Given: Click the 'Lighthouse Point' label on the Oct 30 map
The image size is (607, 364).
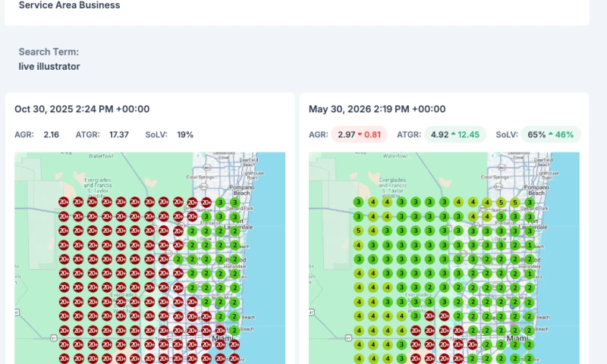Looking at the screenshot, I should [x=253, y=176].
